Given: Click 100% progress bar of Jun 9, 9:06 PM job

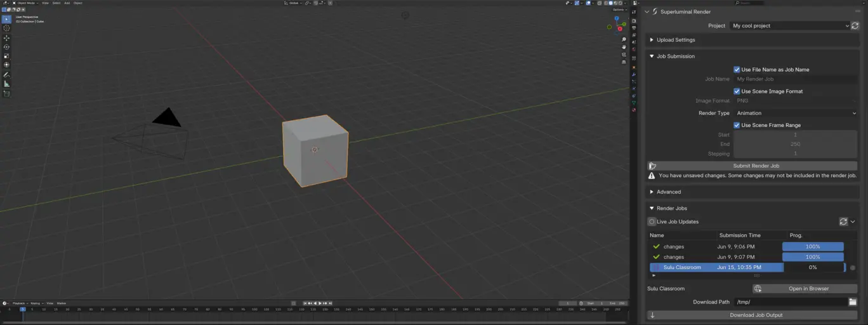Looking at the screenshot, I should pyautogui.click(x=813, y=246).
